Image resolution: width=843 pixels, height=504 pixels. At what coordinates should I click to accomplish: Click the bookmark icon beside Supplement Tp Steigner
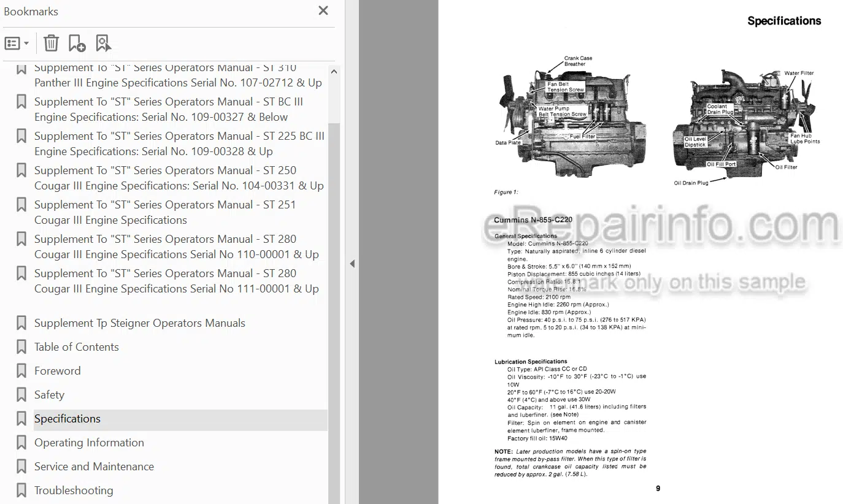pos(21,323)
